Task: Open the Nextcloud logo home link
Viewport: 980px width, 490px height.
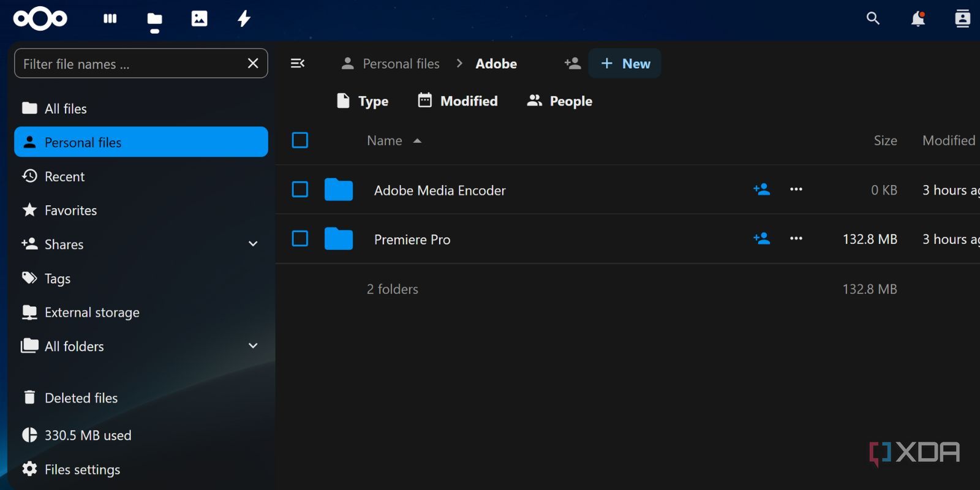Action: [x=40, y=19]
